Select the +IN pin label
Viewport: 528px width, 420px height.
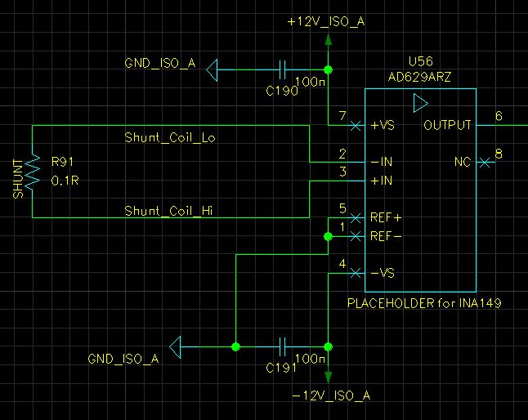click(x=382, y=181)
